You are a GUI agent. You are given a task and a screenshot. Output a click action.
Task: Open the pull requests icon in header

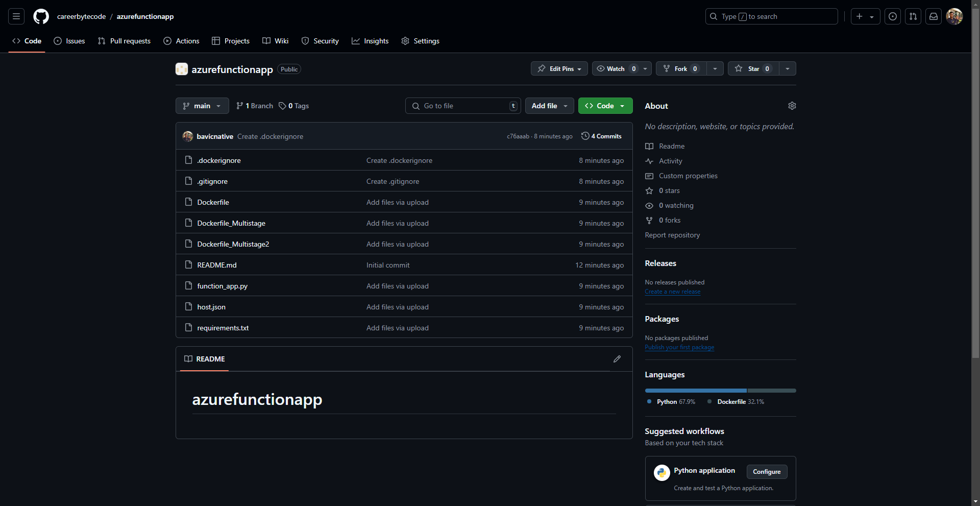(913, 16)
